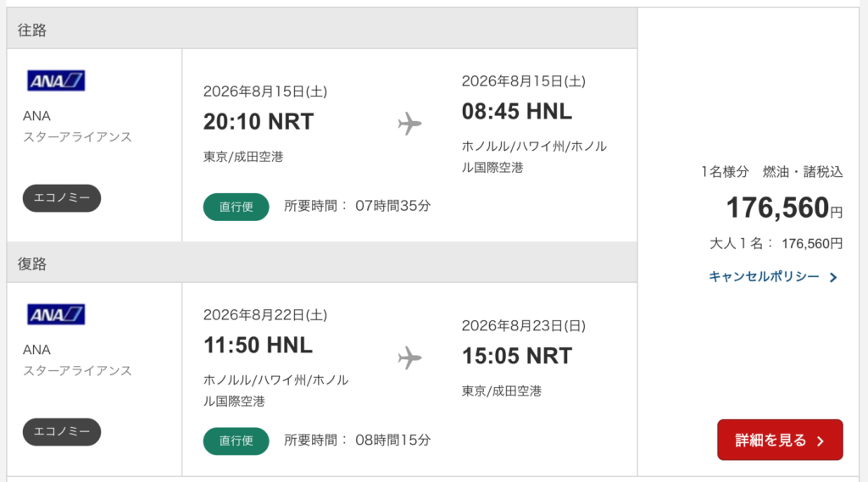Click the 15:05 NRT return arrival time

pos(517,356)
